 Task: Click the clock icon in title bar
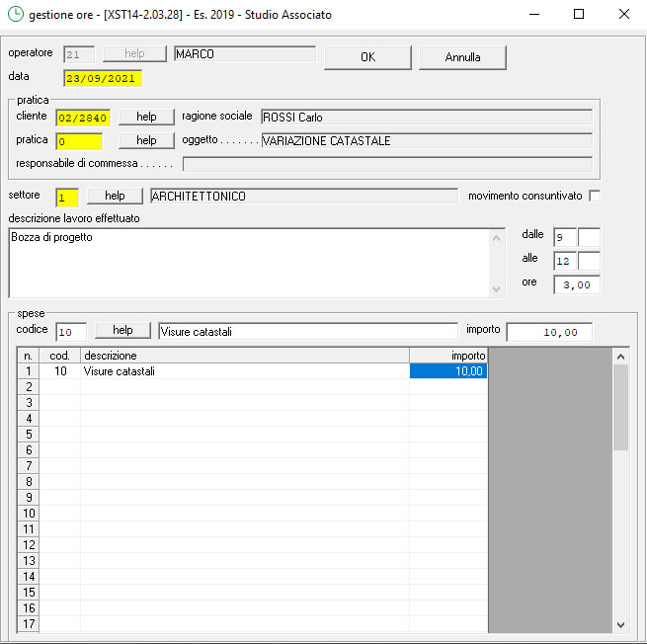15,15
